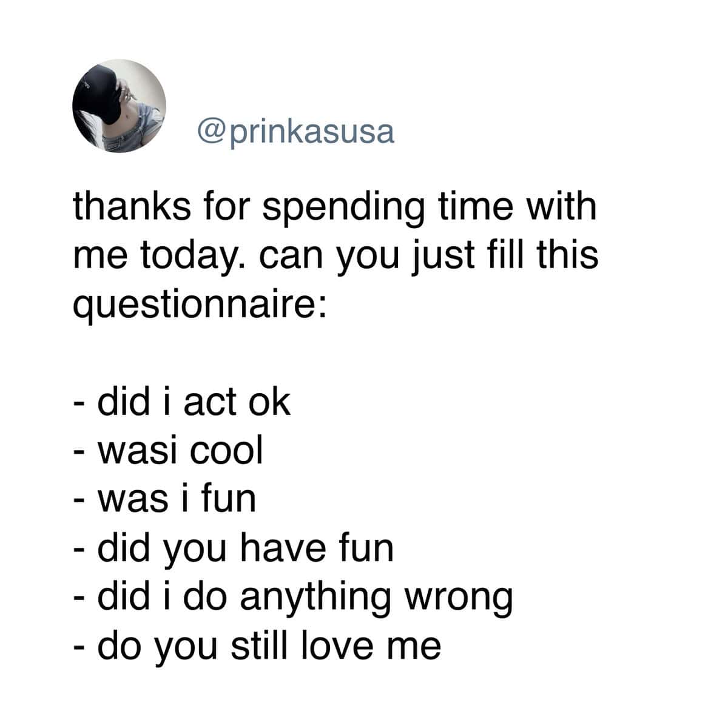The height and width of the screenshot is (728, 728).
Task: Click the word "cool" in the list
Action: point(226,450)
